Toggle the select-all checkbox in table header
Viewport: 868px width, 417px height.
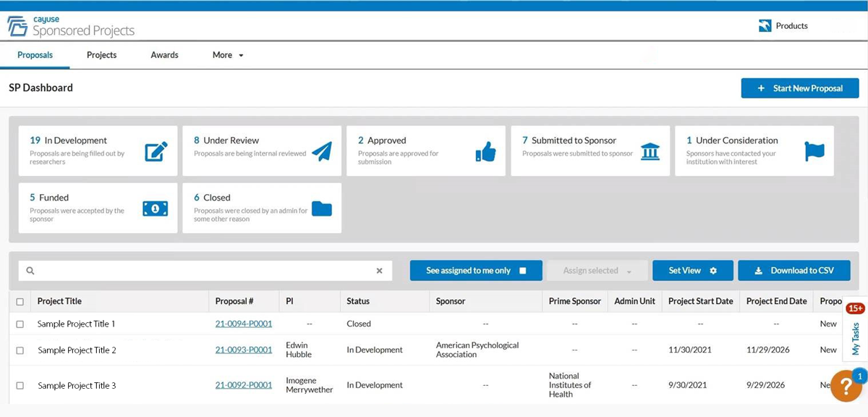(20, 302)
